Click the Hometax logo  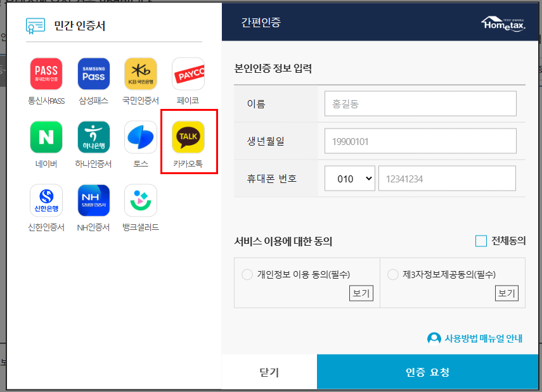(x=503, y=24)
